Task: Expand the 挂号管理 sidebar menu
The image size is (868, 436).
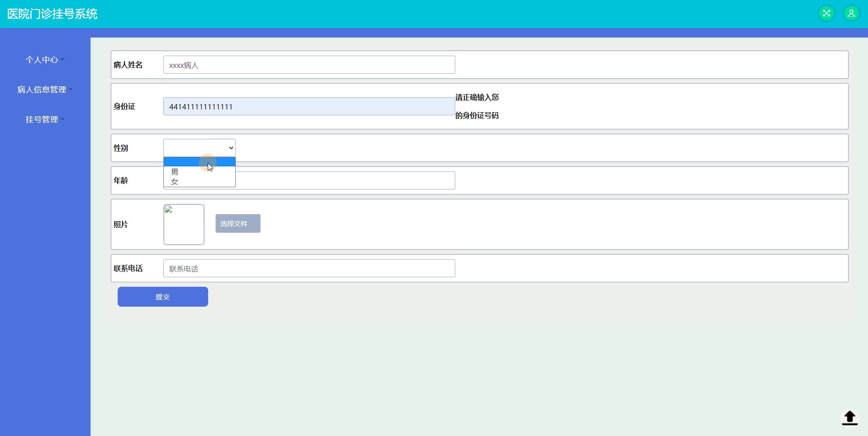Action: coord(45,119)
